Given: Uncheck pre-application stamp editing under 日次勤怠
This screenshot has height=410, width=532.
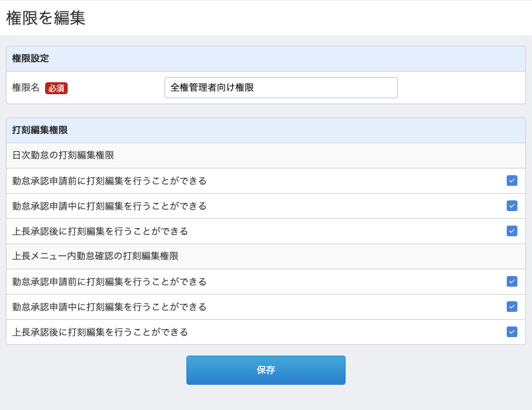Looking at the screenshot, I should [x=511, y=180].
